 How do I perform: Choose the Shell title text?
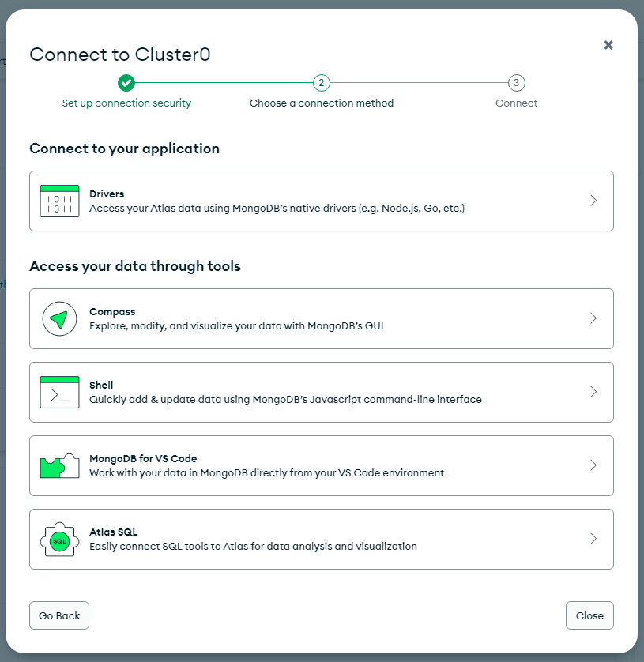101,385
